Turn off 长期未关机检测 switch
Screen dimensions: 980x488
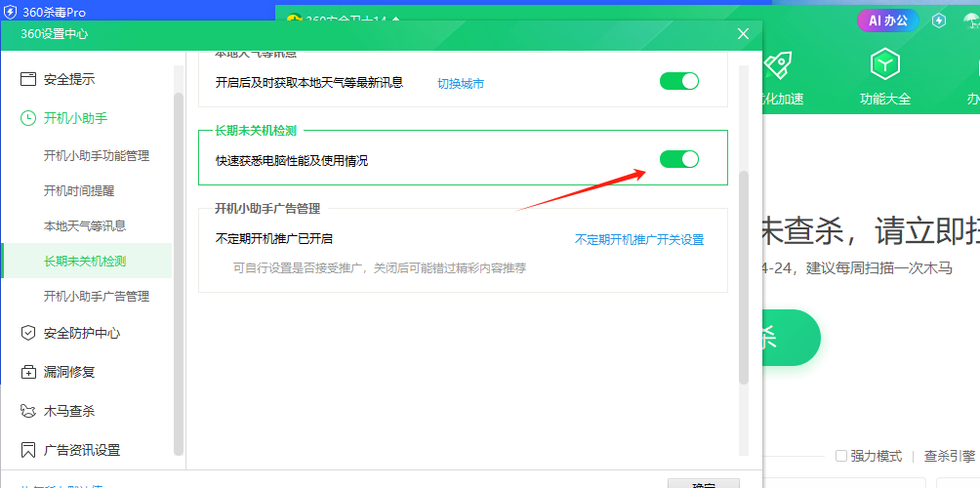coord(679,159)
